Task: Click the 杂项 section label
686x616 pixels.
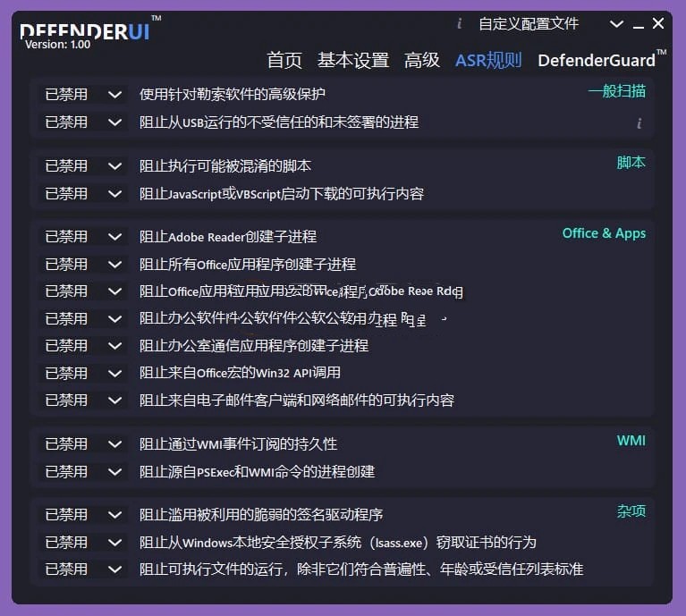Action: 631,511
